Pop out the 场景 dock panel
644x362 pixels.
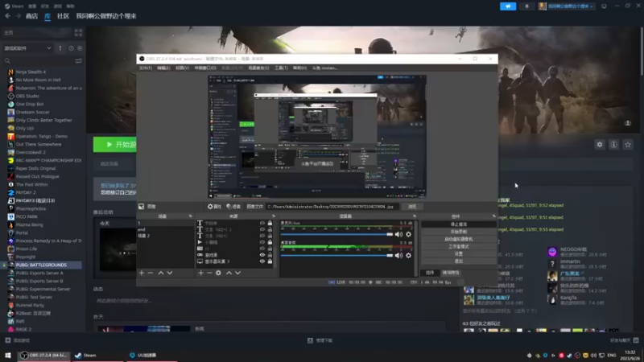tap(190, 216)
